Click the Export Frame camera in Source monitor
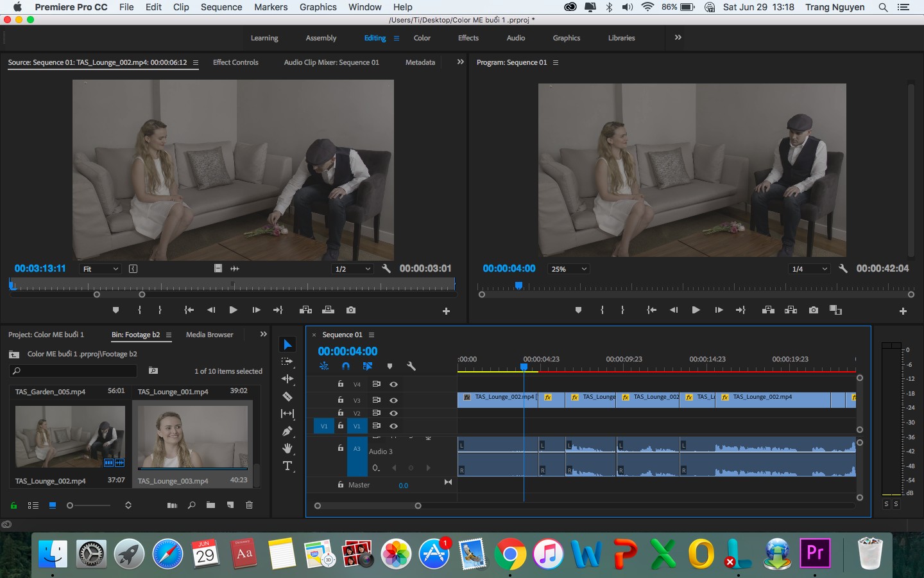This screenshot has width=924, height=578. coord(351,310)
